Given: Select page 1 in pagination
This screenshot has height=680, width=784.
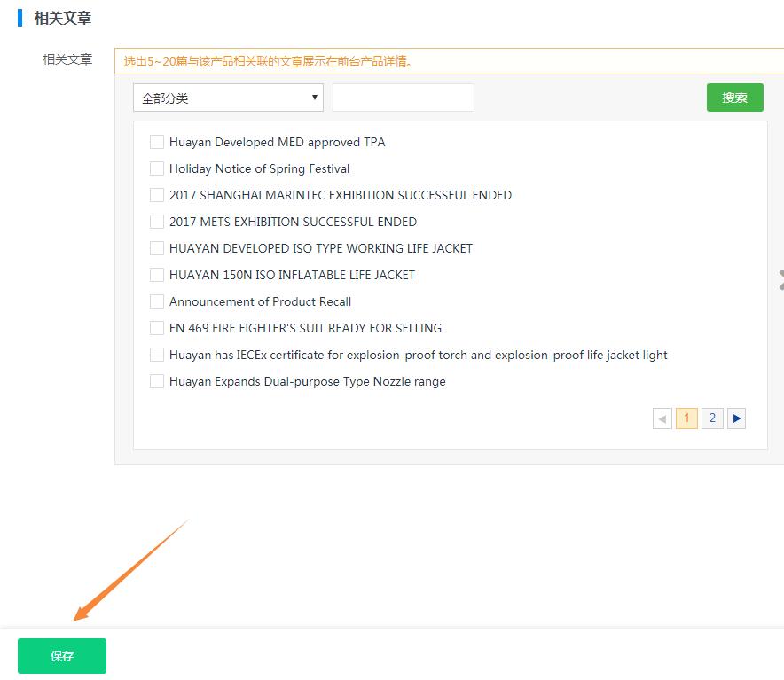Looking at the screenshot, I should coord(686,418).
